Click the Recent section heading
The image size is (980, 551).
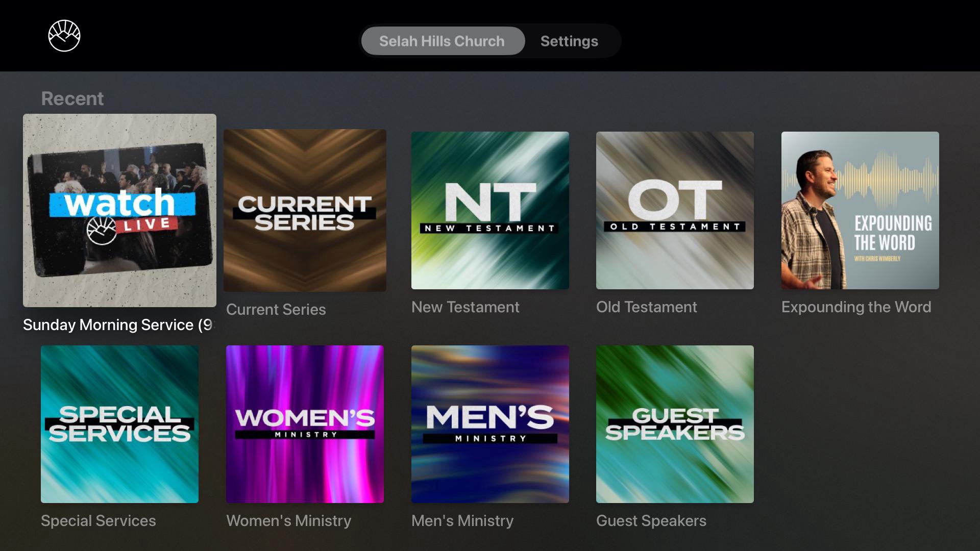(72, 98)
